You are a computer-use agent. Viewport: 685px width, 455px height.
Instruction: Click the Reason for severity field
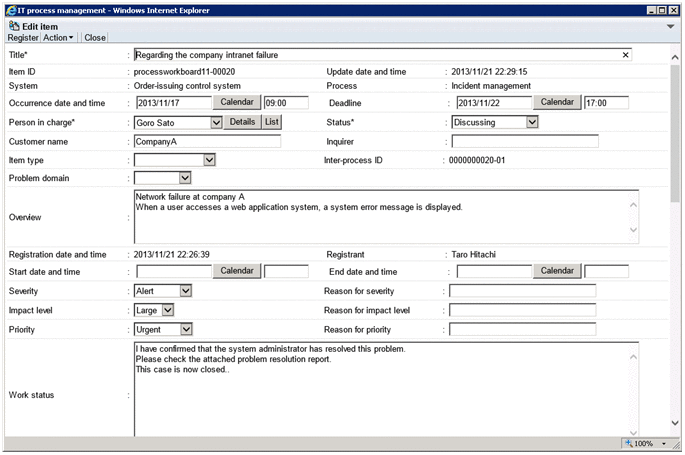point(522,291)
